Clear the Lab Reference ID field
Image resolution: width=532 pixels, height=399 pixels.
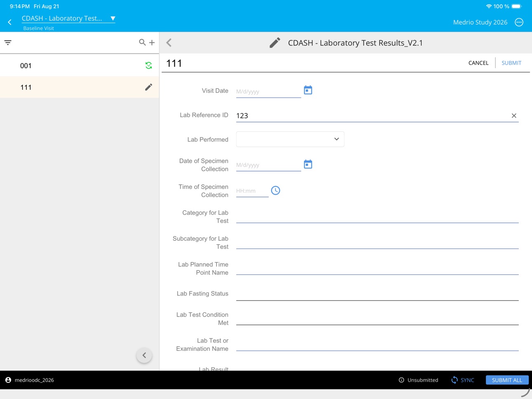[514, 116]
